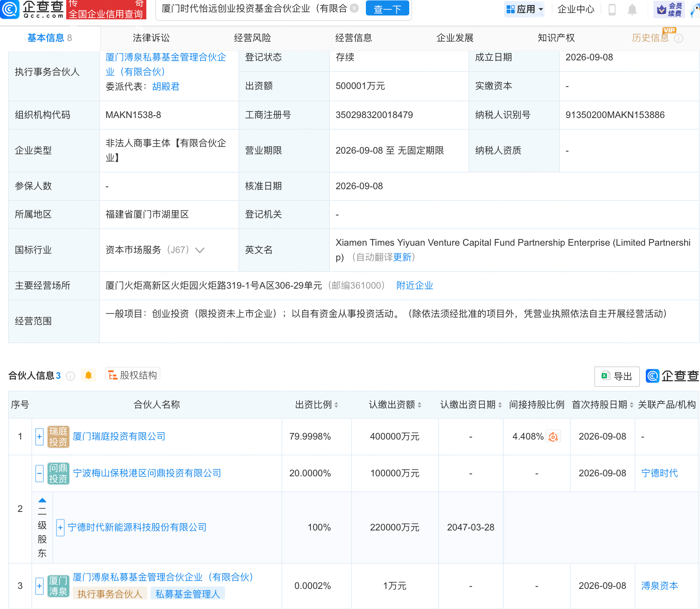
Task: Open the 应用 dropdown menu
Action: pos(525,9)
